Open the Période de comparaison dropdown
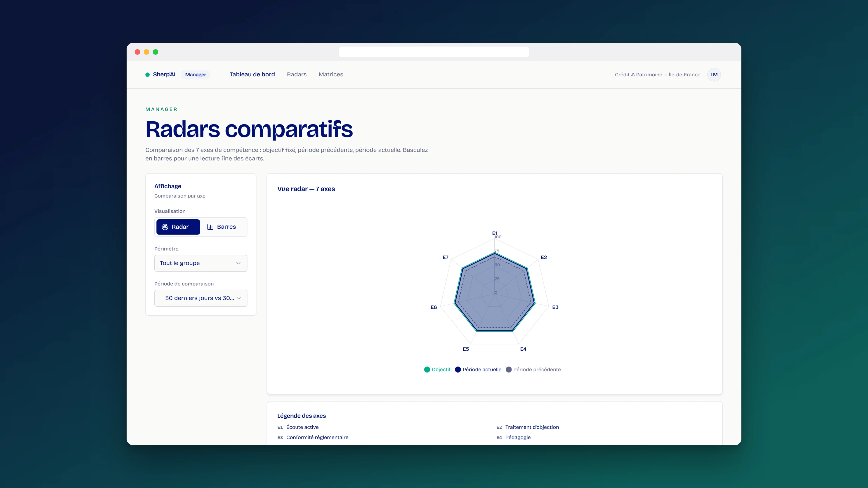Viewport: 868px width, 488px height. point(200,298)
